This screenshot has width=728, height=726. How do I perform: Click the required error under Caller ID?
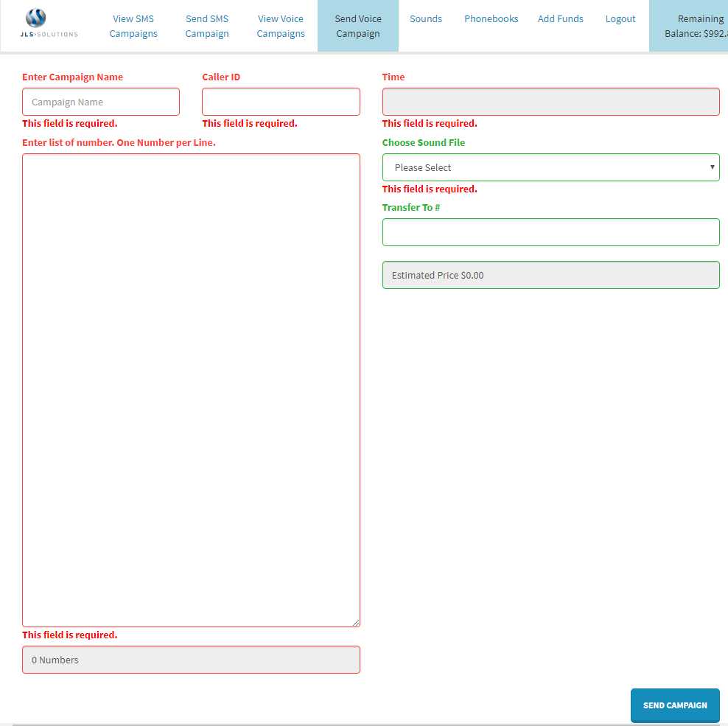coord(250,124)
